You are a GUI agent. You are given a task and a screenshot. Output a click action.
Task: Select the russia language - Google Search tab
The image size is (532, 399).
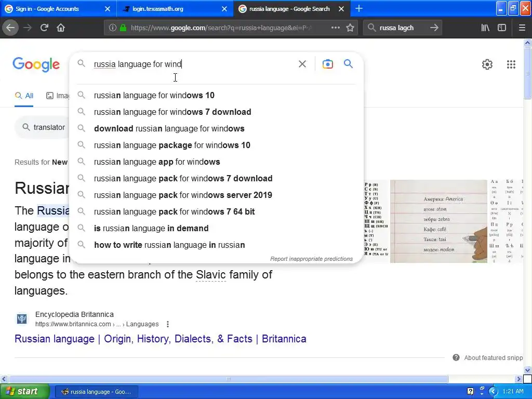click(x=292, y=9)
